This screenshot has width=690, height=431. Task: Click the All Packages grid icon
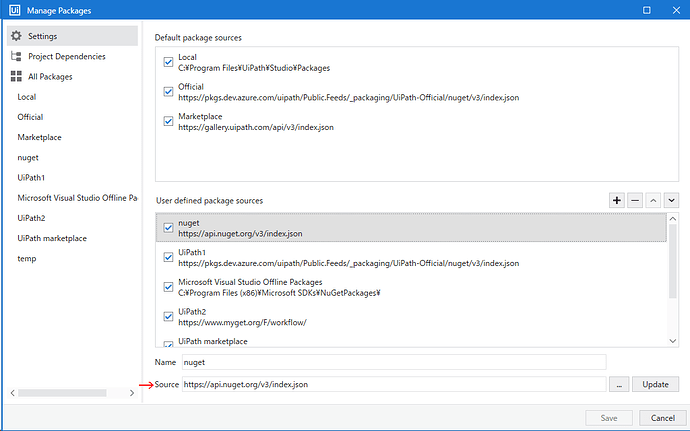click(16, 76)
